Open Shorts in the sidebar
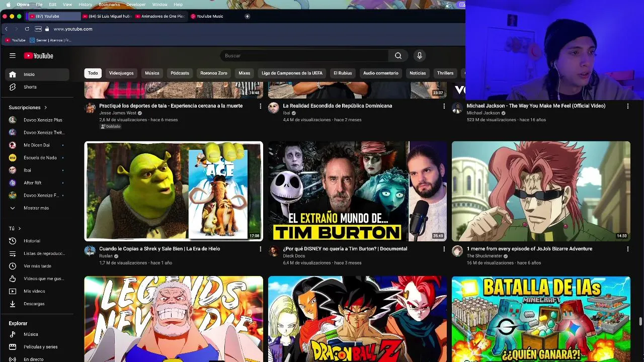This screenshot has width=644, height=362. click(37, 87)
